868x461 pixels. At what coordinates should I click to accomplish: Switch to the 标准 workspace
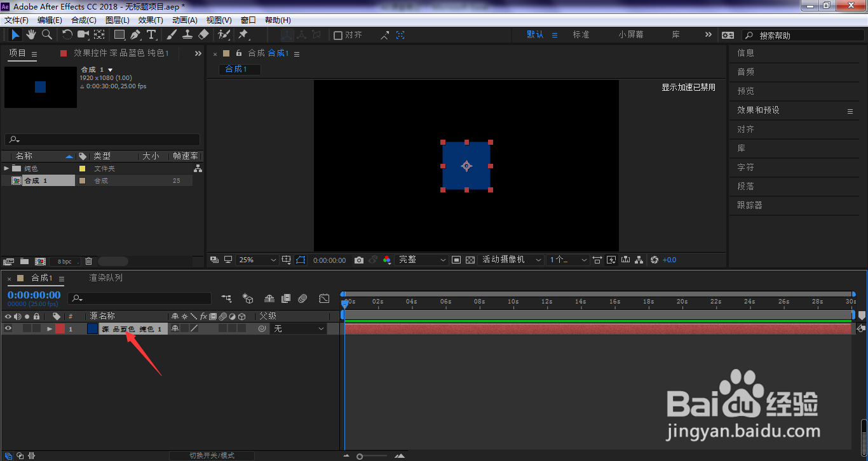(x=581, y=35)
